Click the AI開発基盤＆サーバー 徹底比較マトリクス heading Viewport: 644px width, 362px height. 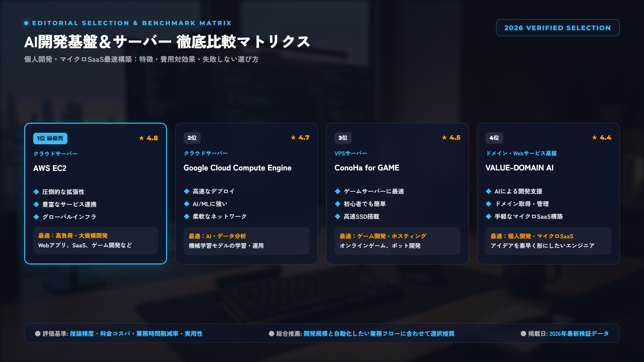click(x=167, y=42)
